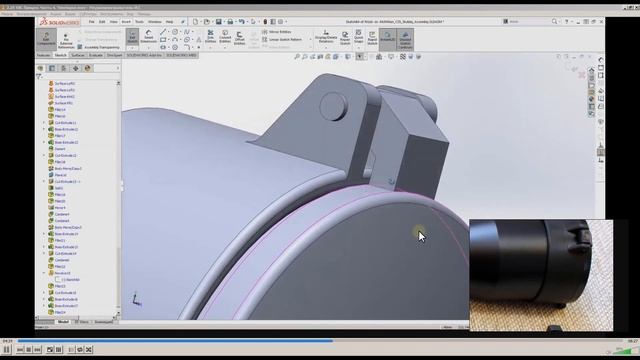Zoom to fit in the heads-up view toolbar
This screenshot has height=360, width=640.
coord(297,57)
